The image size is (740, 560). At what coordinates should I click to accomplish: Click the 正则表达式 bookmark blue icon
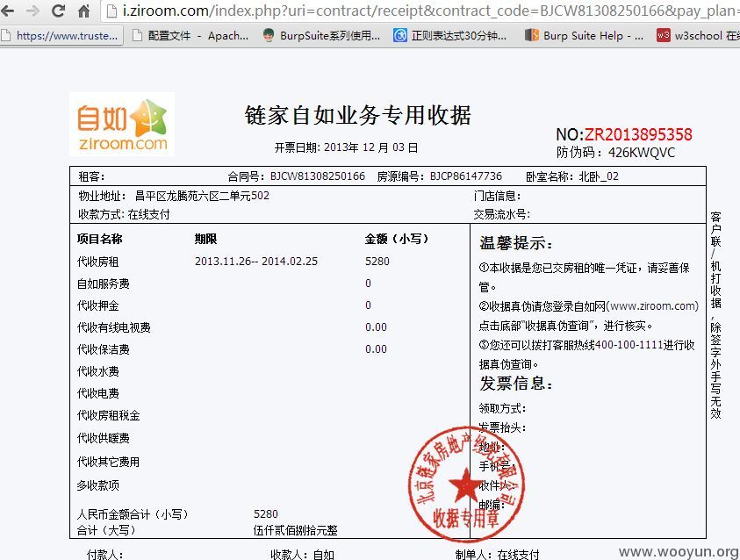tap(399, 35)
